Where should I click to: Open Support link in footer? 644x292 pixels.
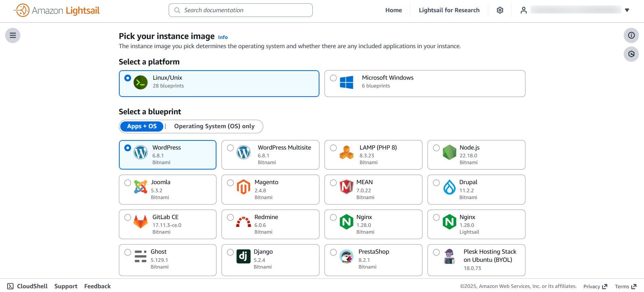[x=66, y=286]
